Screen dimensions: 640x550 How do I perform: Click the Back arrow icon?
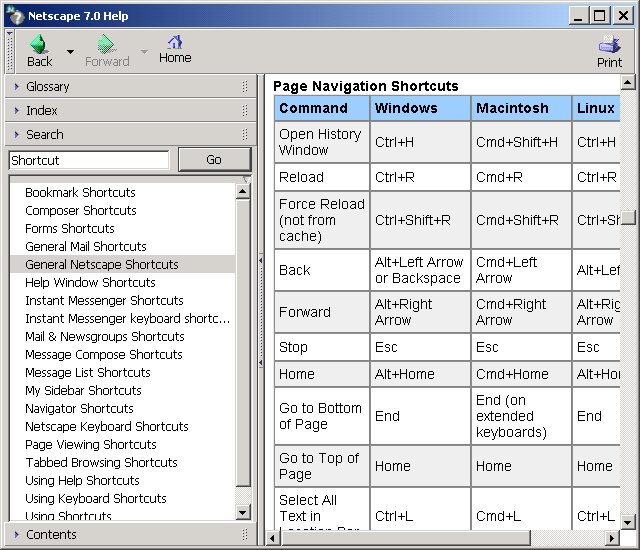point(39,45)
